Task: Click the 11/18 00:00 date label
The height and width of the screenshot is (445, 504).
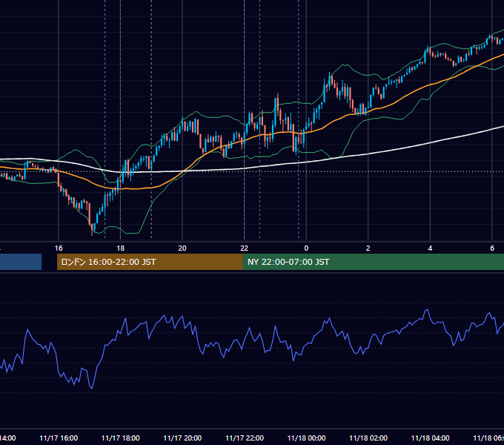Action: [306, 438]
